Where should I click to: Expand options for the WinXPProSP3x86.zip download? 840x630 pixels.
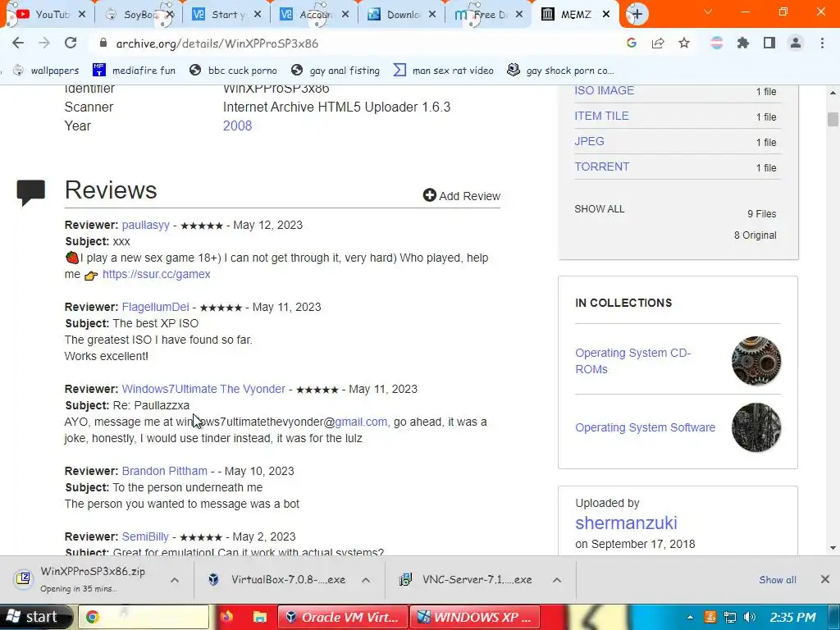(x=175, y=580)
